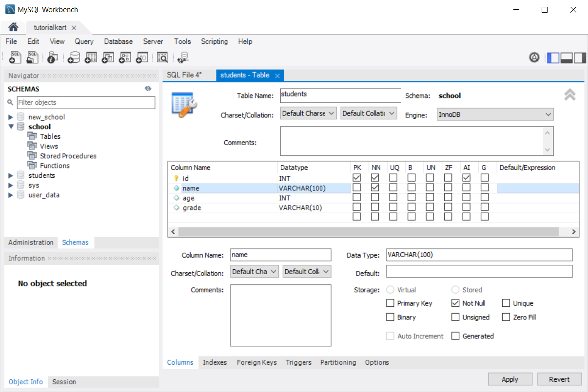
Task: Switch to the Foreign Keys tab
Action: (256, 362)
